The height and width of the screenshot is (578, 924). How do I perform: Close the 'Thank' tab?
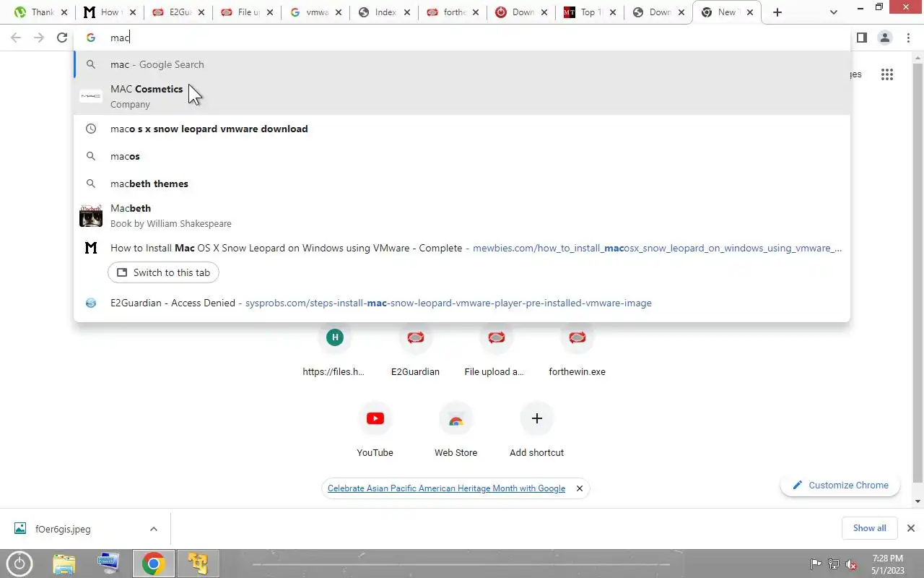(65, 12)
